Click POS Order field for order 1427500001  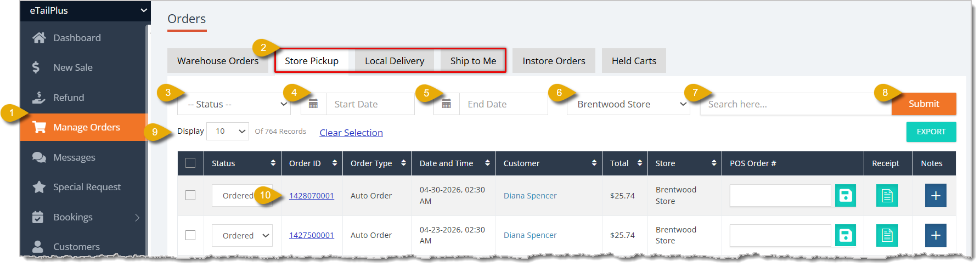(780, 235)
